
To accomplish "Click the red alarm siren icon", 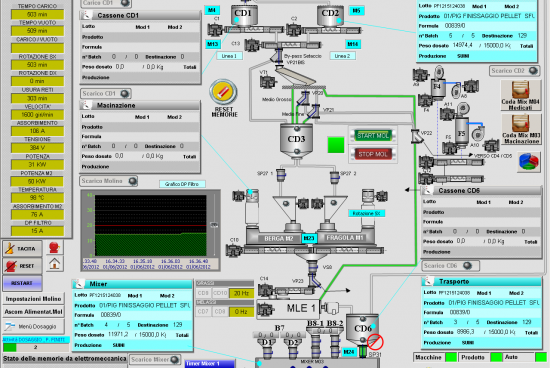I will 54,248.
